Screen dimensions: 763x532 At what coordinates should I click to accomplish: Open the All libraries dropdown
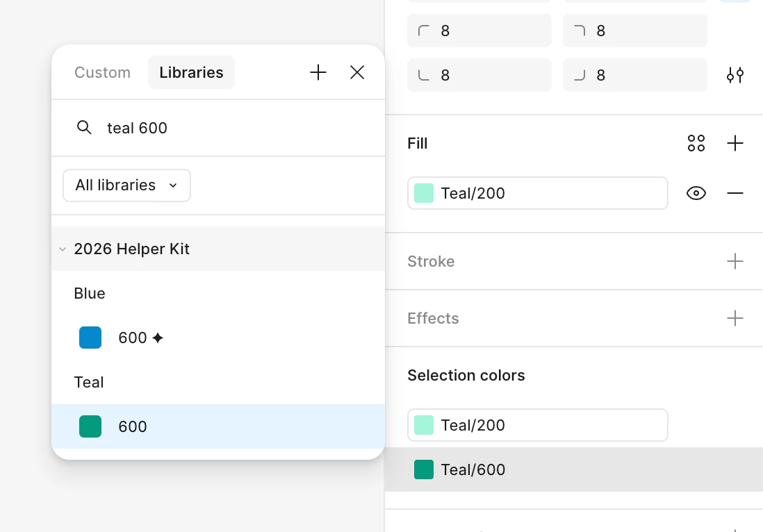tap(126, 185)
